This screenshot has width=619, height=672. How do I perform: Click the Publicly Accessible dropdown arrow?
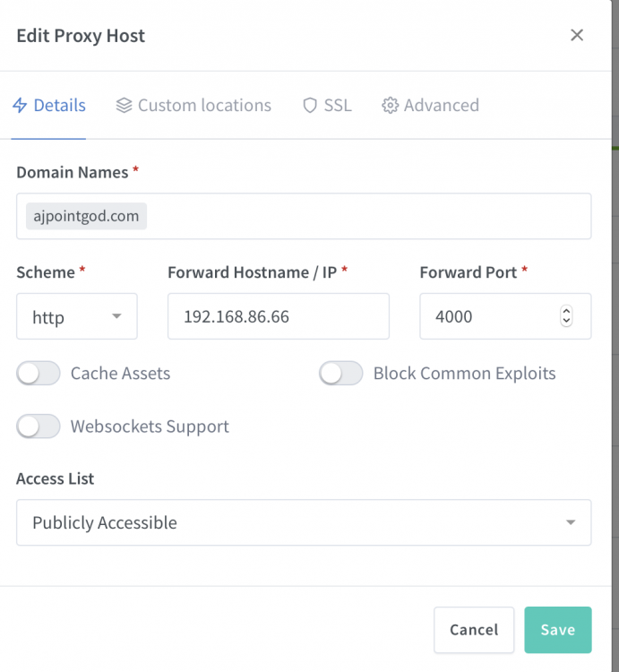pos(570,522)
